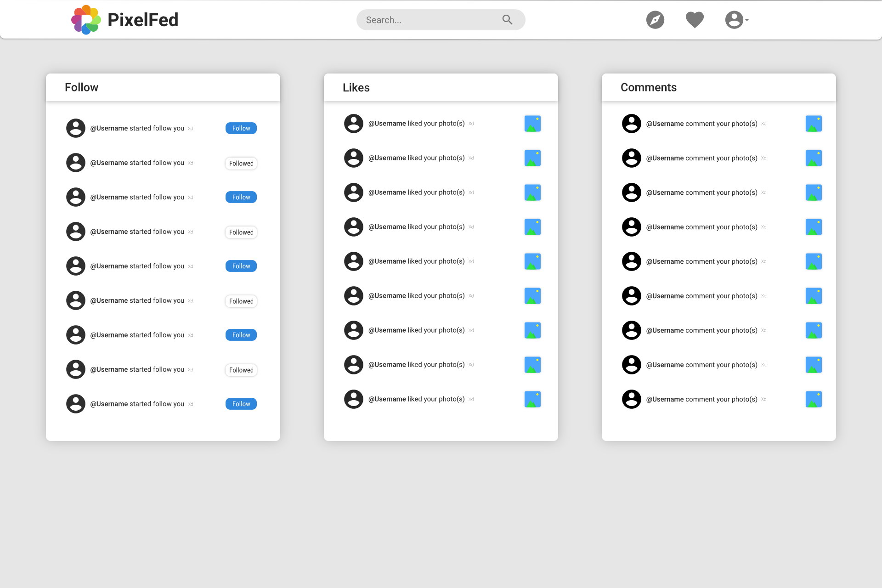The width and height of the screenshot is (882, 588).
Task: Open photo thumbnail in eighth Likes row
Action: 532,365
